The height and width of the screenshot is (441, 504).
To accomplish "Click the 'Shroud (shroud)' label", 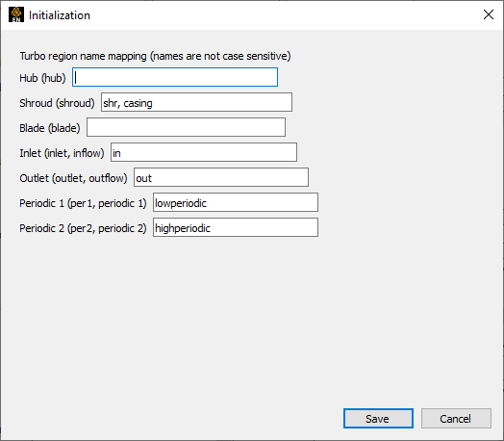I will 57,103.
